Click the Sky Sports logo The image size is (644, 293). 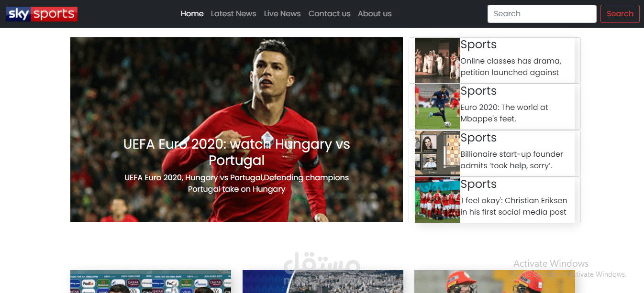(42, 14)
